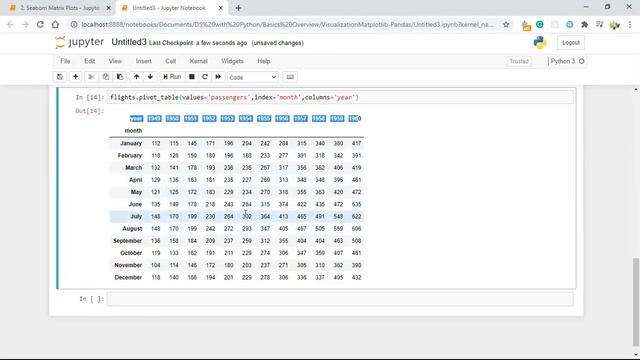Click the Out[14] output prompt
Viewport: 640px width, 360px height.
pos(89,111)
